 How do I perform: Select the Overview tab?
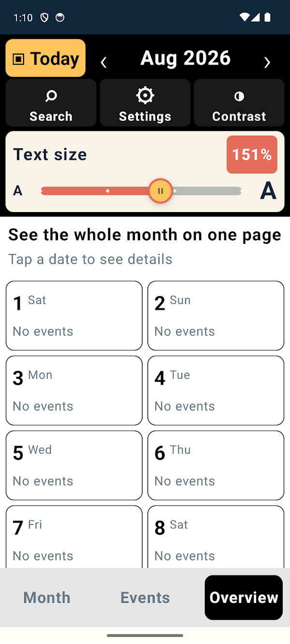[244, 598]
